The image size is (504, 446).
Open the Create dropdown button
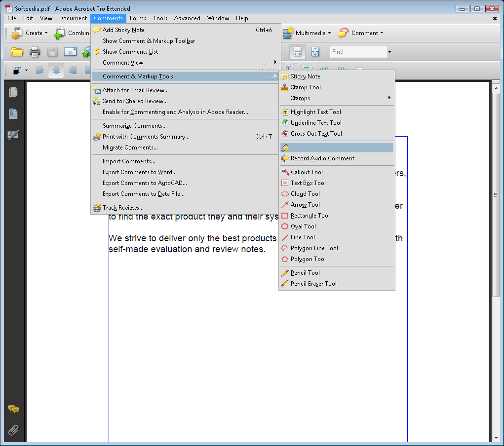click(29, 33)
